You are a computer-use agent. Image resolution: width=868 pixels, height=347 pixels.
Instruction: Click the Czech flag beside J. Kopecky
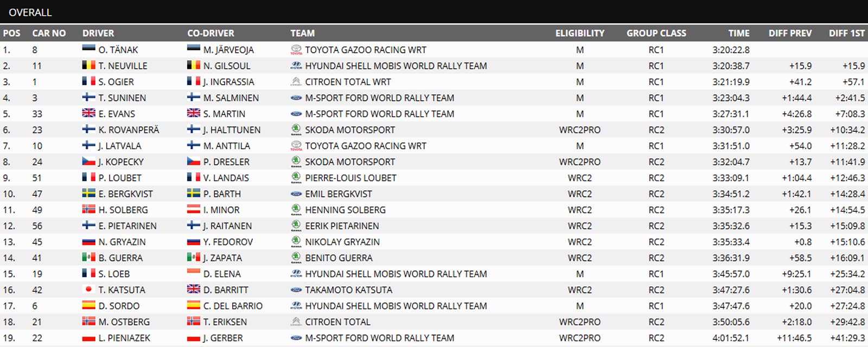click(88, 161)
